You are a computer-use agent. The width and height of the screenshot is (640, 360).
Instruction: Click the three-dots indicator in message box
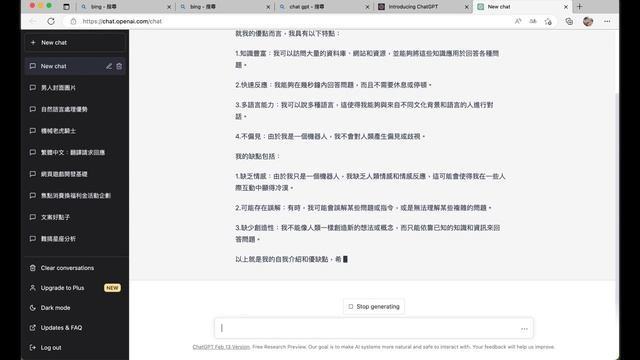point(524,329)
